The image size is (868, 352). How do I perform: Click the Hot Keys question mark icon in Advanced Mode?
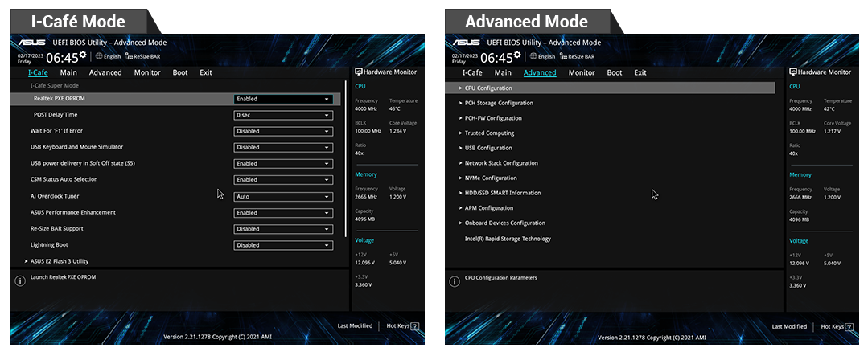pos(849,327)
